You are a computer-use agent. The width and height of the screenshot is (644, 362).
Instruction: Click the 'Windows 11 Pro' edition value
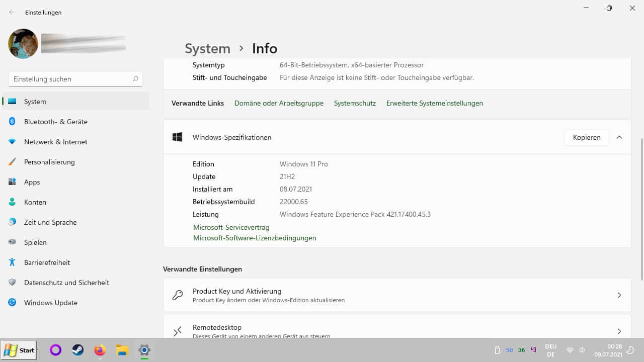304,164
